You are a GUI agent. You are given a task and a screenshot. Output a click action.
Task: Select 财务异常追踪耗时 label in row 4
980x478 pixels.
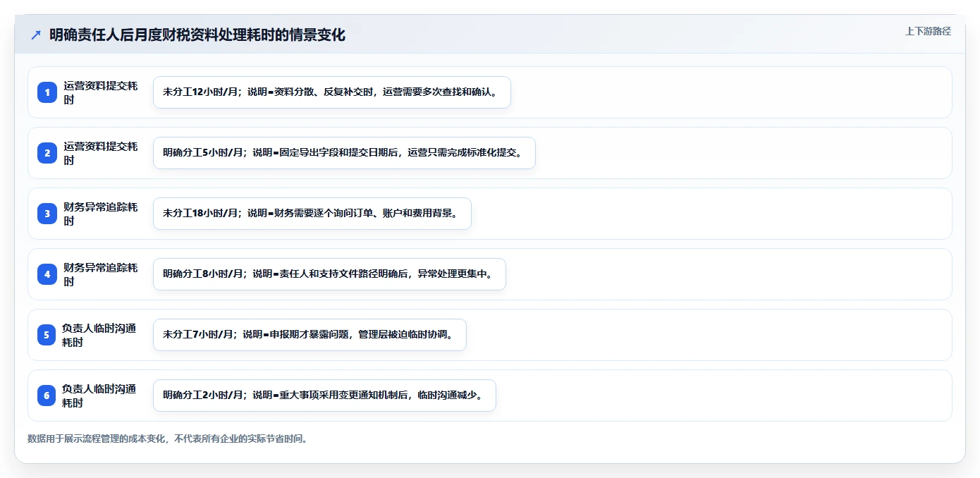[101, 274]
